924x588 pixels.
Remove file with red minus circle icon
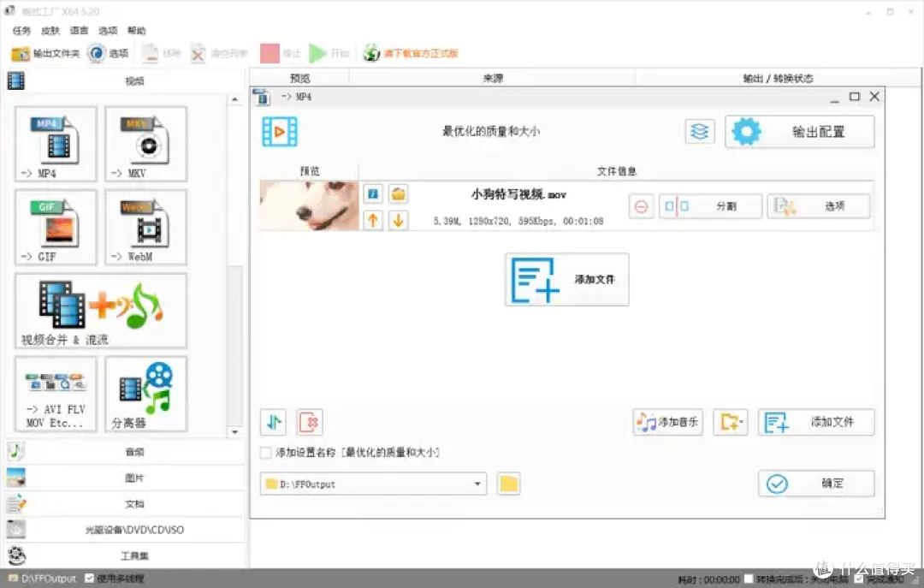coord(641,206)
